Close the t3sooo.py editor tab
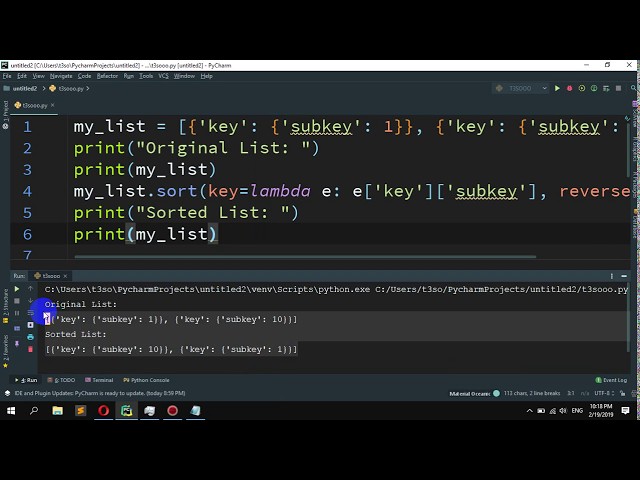Screen dimensions: 640x480 coord(53,105)
